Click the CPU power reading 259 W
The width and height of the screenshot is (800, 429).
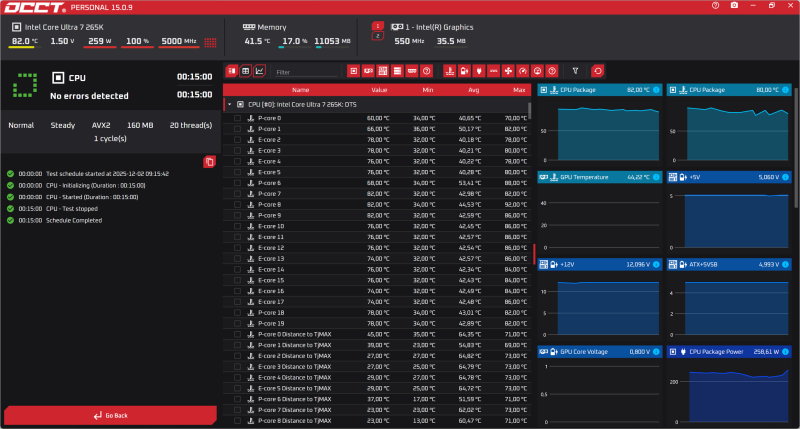click(100, 41)
